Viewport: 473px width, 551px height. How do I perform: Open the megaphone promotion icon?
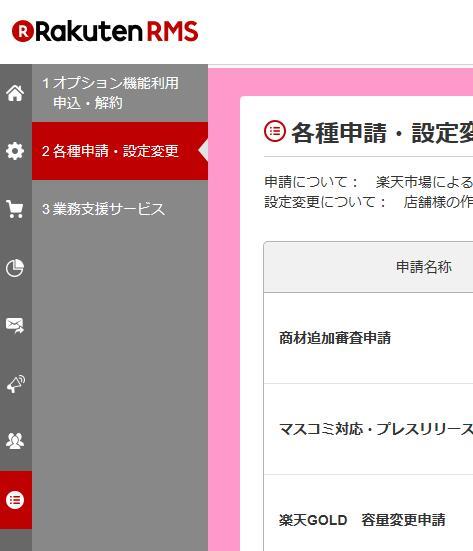tap(15, 383)
